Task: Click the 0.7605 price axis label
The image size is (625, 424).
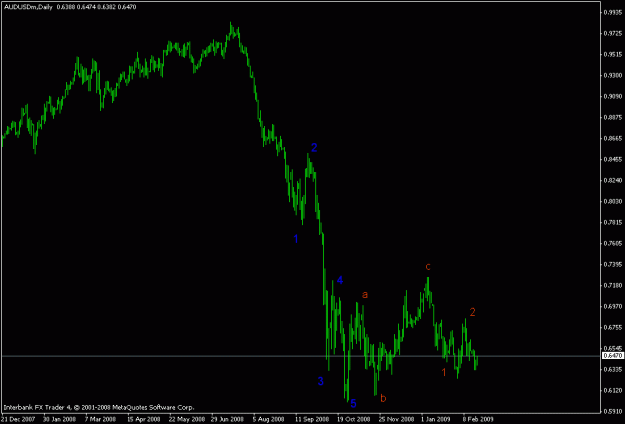Action: pos(613,243)
